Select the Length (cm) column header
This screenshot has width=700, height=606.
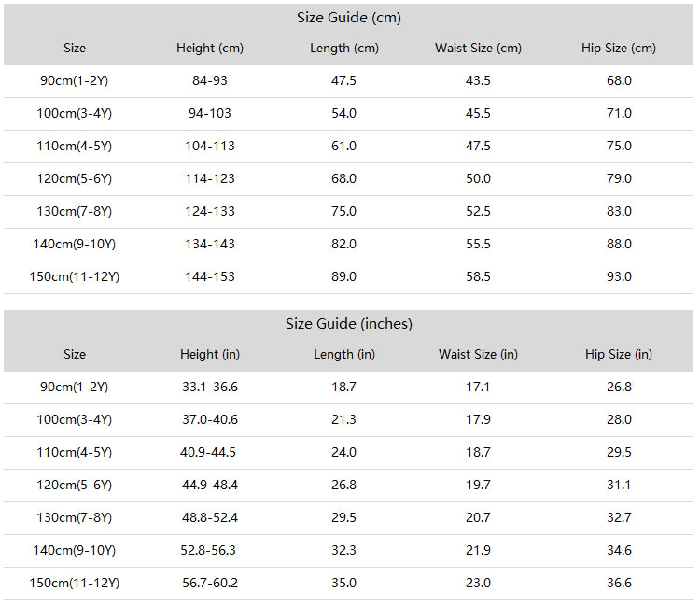(344, 48)
